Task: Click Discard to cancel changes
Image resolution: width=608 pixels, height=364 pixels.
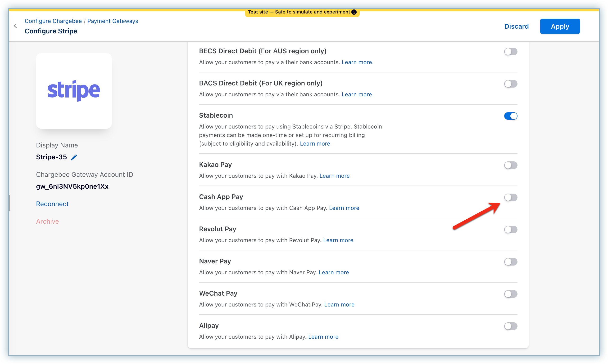Action: click(516, 26)
